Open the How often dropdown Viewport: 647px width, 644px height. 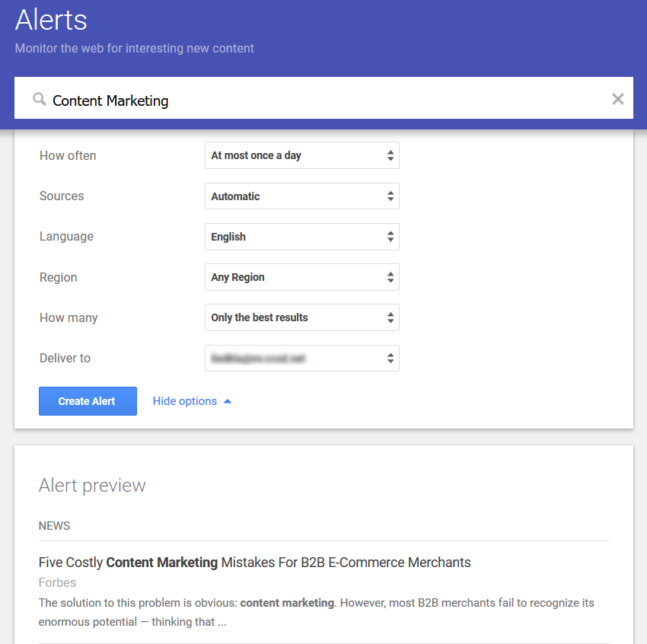pyautogui.click(x=301, y=155)
